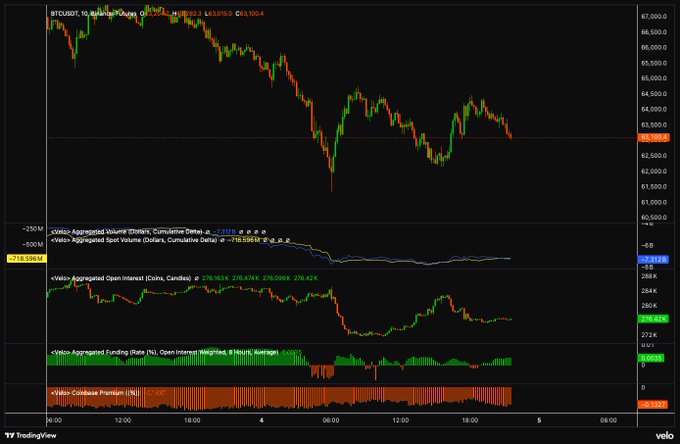Select the Aggregated Spot Volume indicator legend

[134, 240]
